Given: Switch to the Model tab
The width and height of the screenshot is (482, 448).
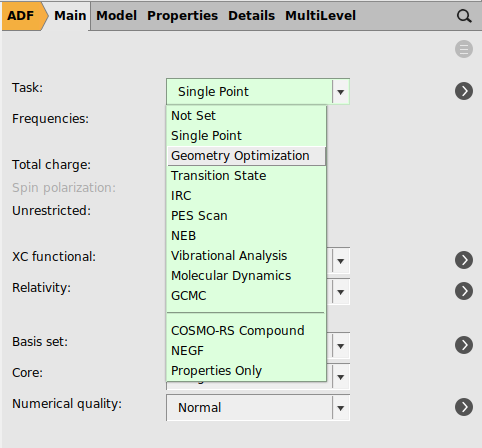Looking at the screenshot, I should (116, 16).
